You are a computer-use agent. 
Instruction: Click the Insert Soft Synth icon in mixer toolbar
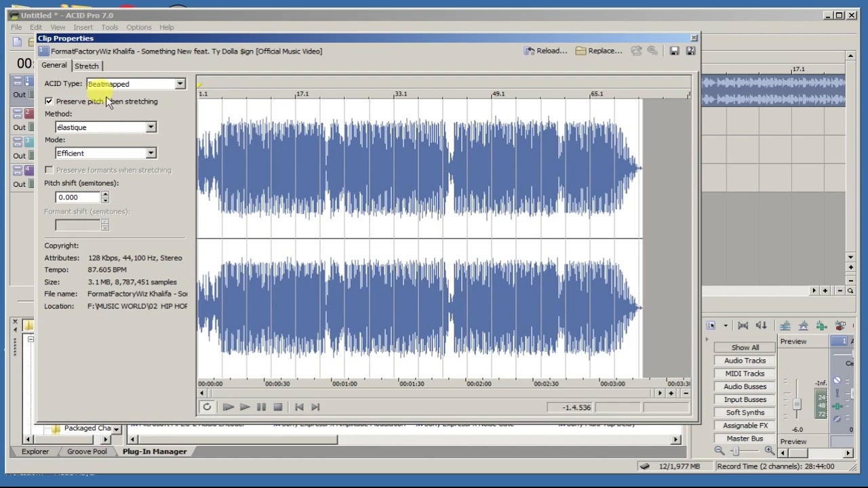coord(840,326)
